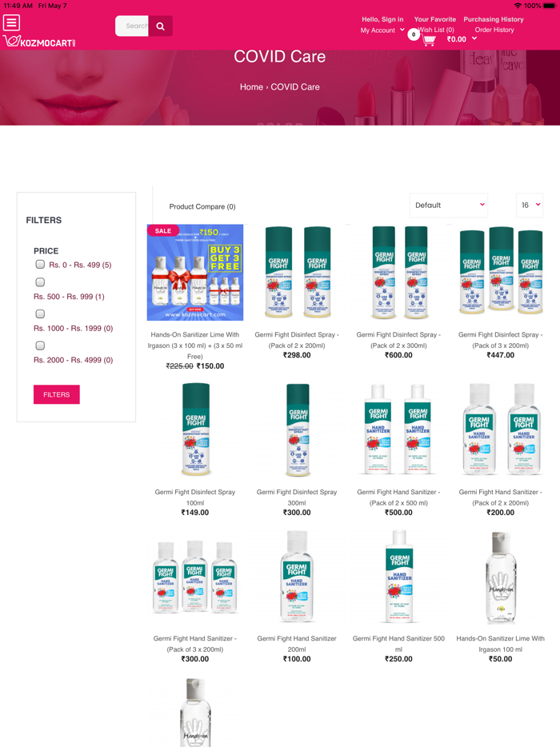The image size is (560, 747).
Task: Open Germi Fight Hand Sanitizer 500 ml thumbnail
Action: tap(399, 577)
